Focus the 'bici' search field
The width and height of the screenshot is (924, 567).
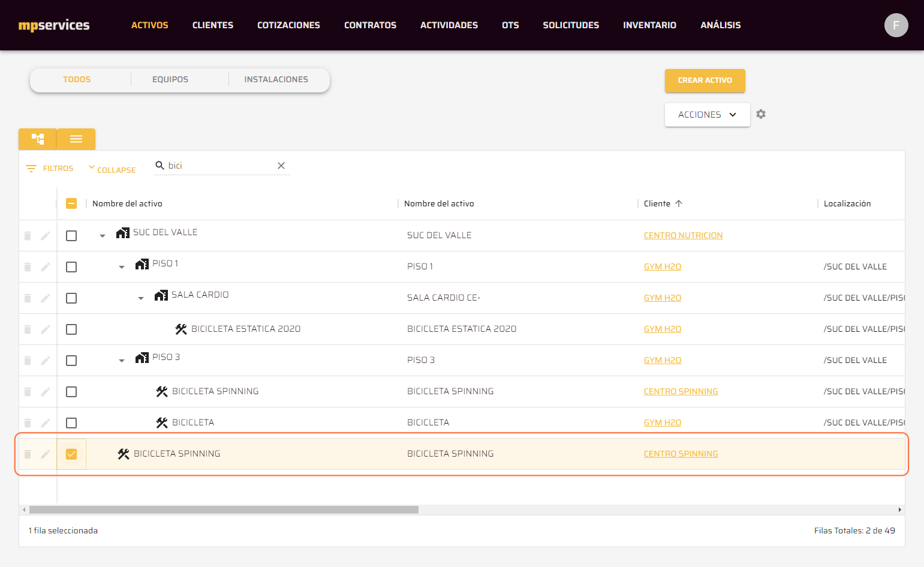pyautogui.click(x=222, y=166)
